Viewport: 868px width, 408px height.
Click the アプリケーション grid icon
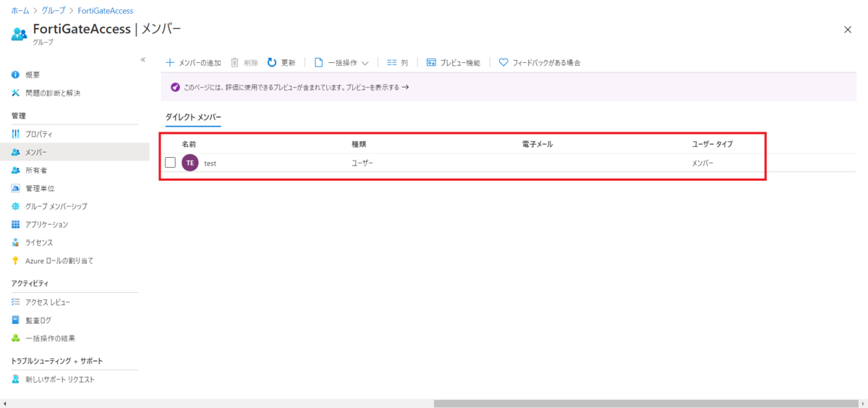(x=16, y=224)
